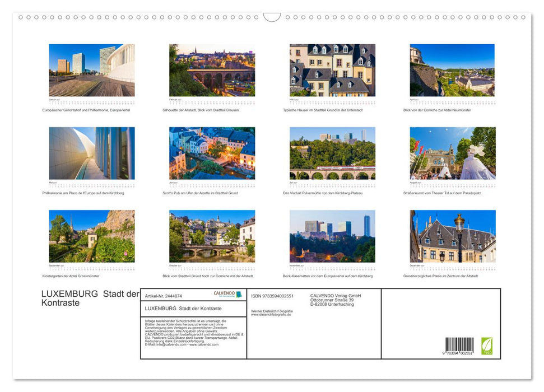
Task: Click the caption 'Silhouette der Altstadt, Blick vom Stadtteil Clausen'
Action: [201, 110]
